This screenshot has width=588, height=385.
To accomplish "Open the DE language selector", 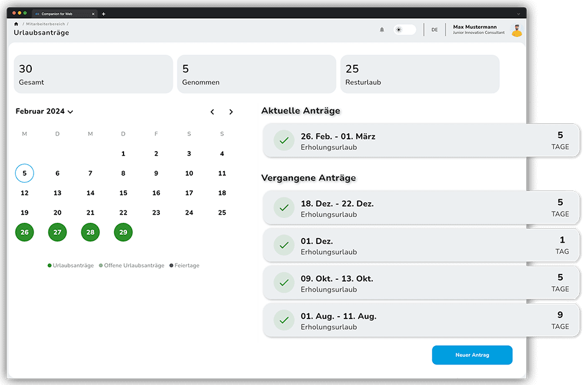I will pyautogui.click(x=435, y=30).
